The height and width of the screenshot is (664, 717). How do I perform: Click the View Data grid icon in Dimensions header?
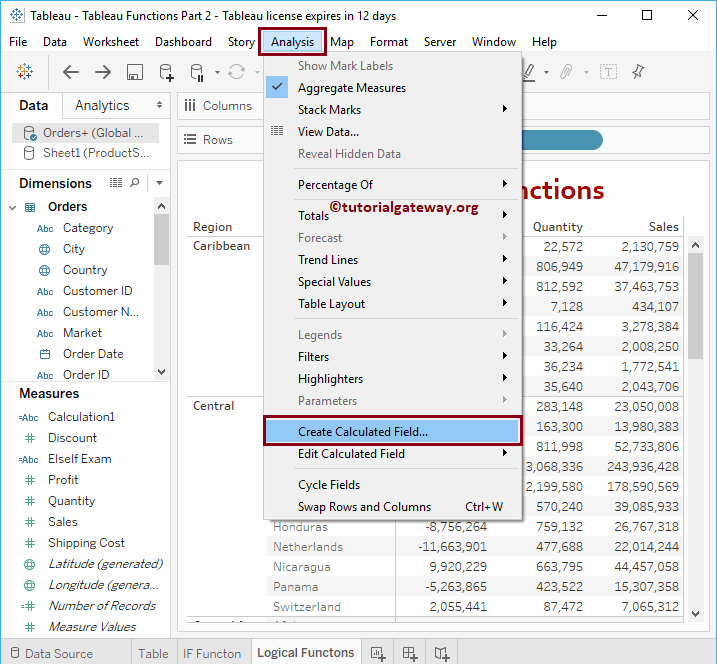point(116,183)
